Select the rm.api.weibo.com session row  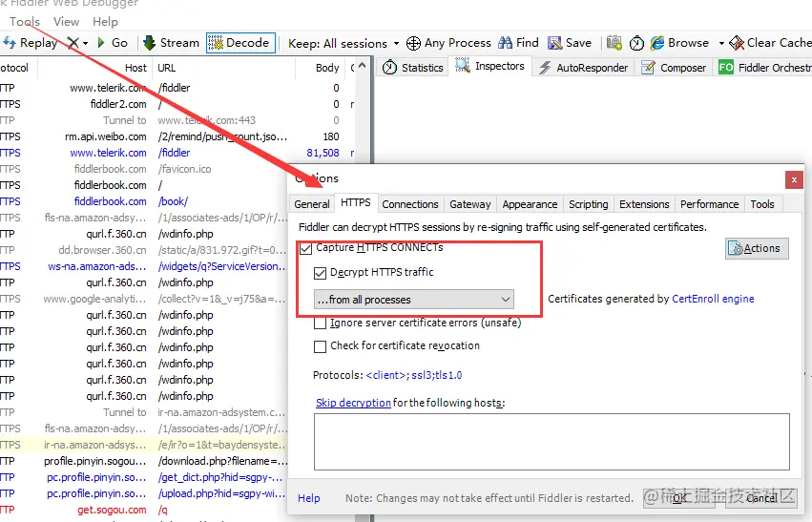pyautogui.click(x=177, y=136)
